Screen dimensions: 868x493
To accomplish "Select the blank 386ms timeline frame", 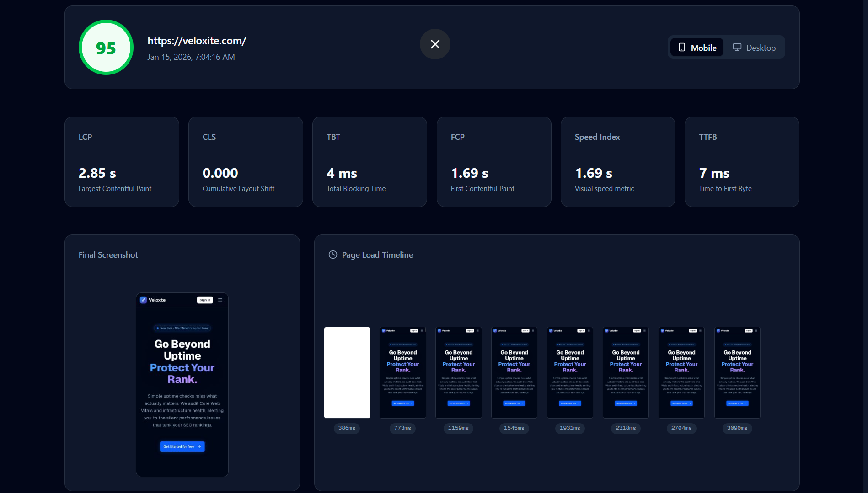I will click(347, 372).
